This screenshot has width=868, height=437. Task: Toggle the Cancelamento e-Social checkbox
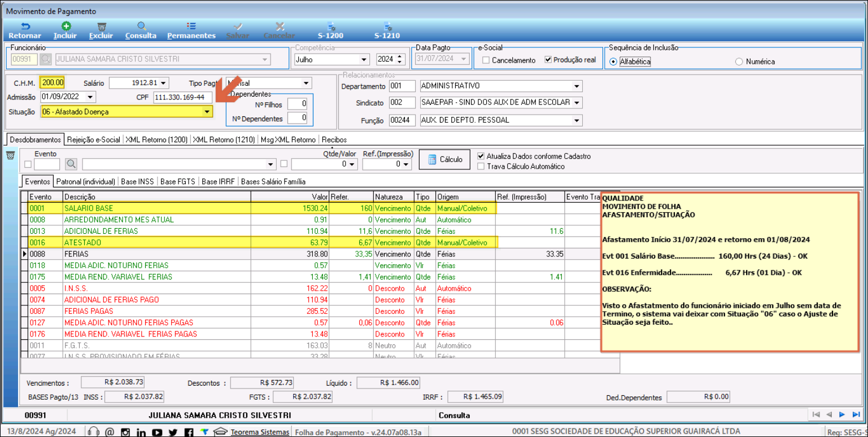pyautogui.click(x=486, y=60)
